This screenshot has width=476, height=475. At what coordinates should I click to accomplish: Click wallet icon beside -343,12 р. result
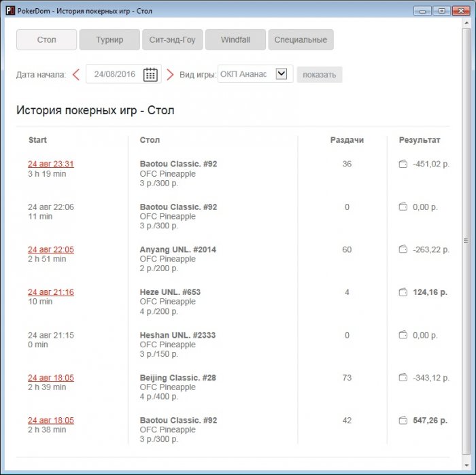(403, 378)
